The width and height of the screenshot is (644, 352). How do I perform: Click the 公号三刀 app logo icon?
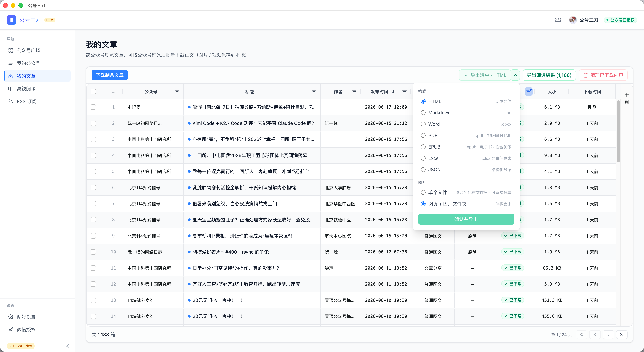[11, 20]
